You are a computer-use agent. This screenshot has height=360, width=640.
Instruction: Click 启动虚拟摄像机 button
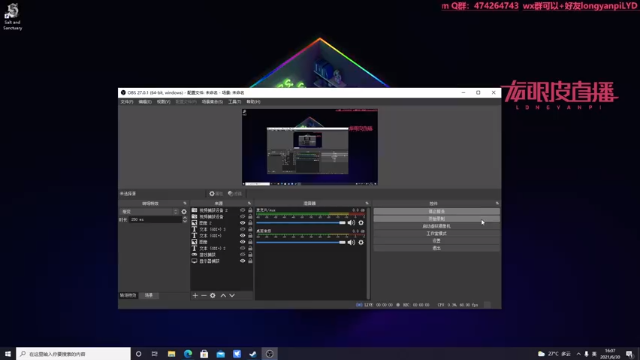click(x=437, y=226)
